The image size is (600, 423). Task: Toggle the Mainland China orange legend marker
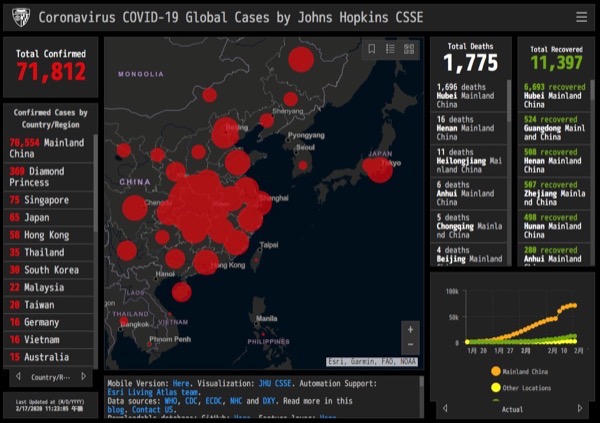tap(496, 371)
